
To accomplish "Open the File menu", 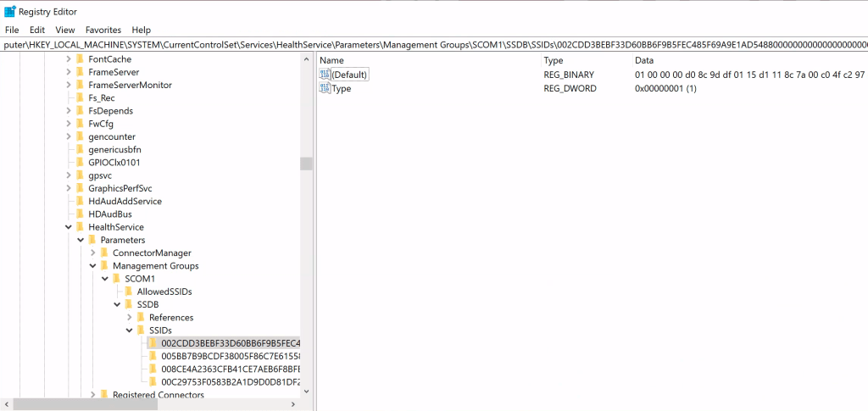I will pyautogui.click(x=13, y=30).
